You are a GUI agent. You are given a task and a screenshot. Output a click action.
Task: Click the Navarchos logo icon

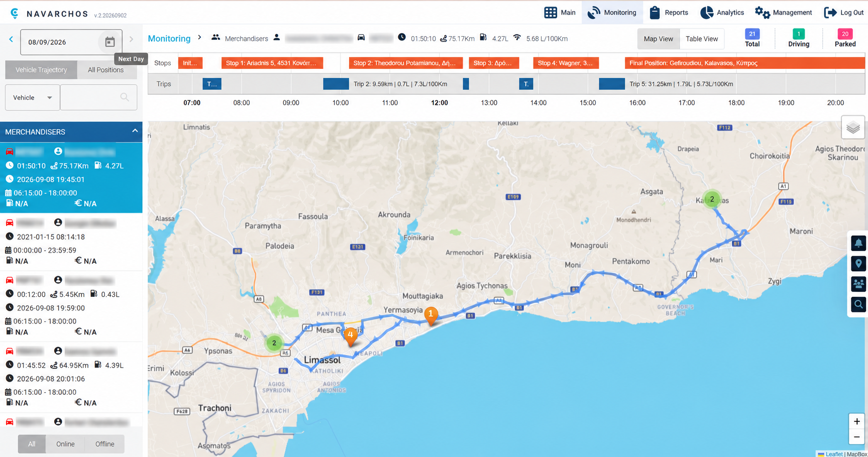click(15, 13)
